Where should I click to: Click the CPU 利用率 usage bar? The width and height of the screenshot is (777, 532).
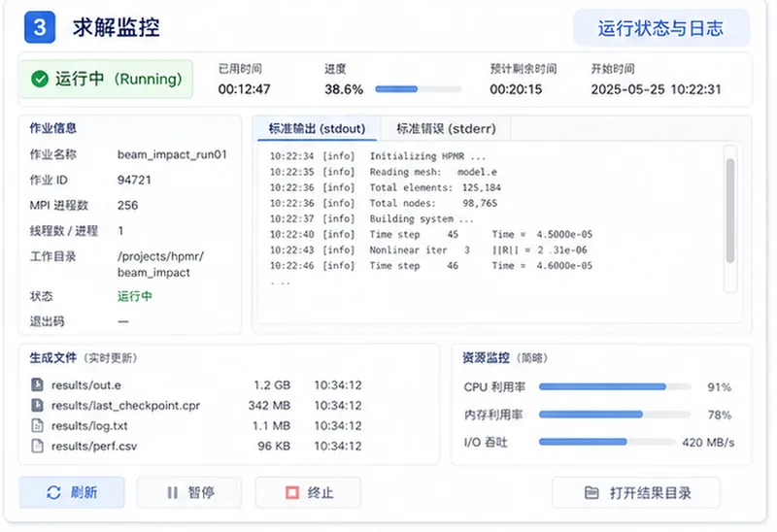click(x=615, y=386)
